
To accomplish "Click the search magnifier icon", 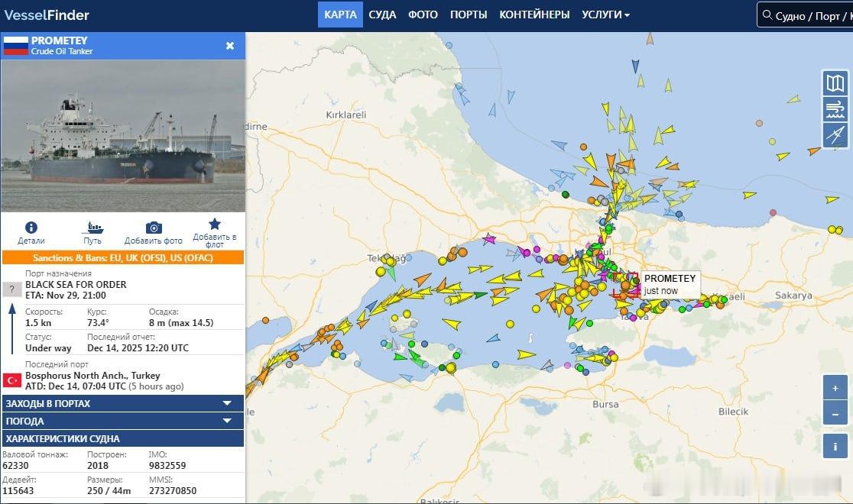I will (767, 15).
